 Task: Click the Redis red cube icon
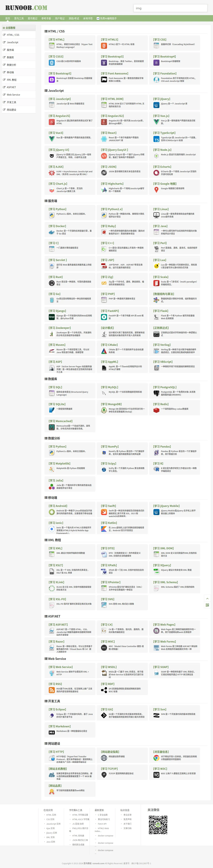coord(156,410)
